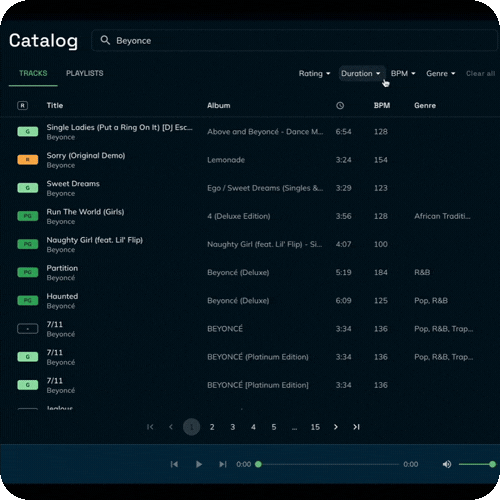This screenshot has width=500, height=500.
Task: Select Sweet Dreams track title
Action: 73,184
